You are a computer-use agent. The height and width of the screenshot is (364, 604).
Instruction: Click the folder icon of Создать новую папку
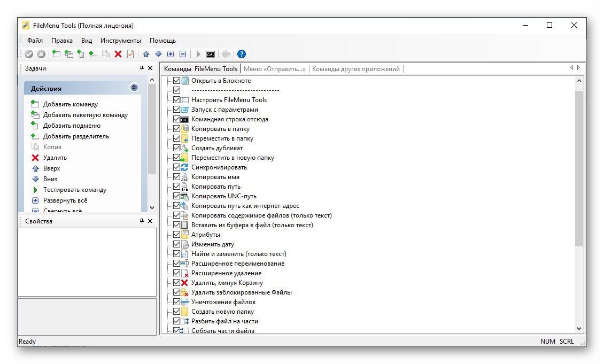(184, 312)
